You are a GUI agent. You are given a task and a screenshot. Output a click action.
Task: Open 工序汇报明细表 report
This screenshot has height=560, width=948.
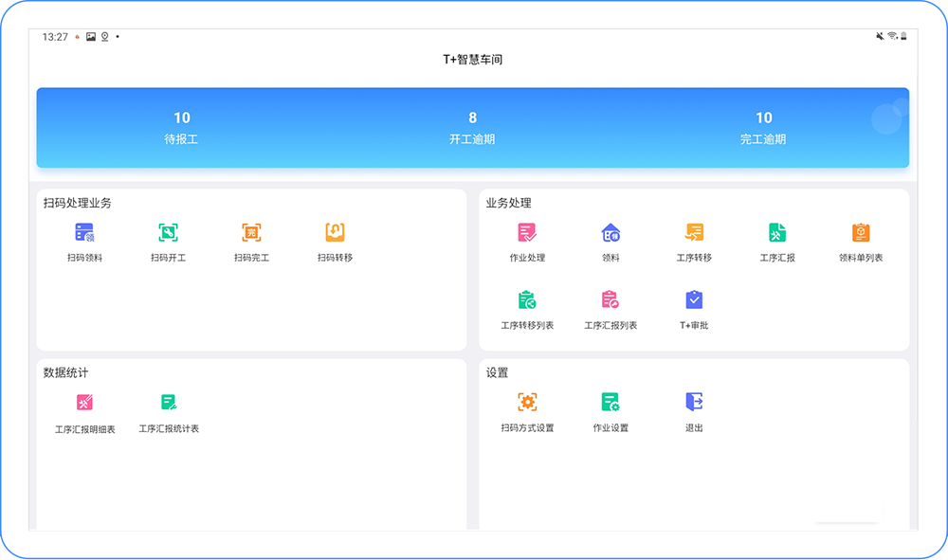(84, 404)
